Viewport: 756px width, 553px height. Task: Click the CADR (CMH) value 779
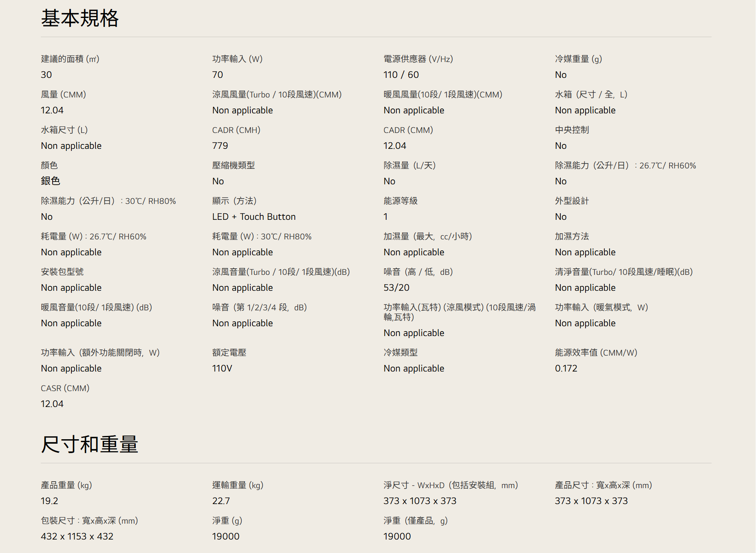220,146
